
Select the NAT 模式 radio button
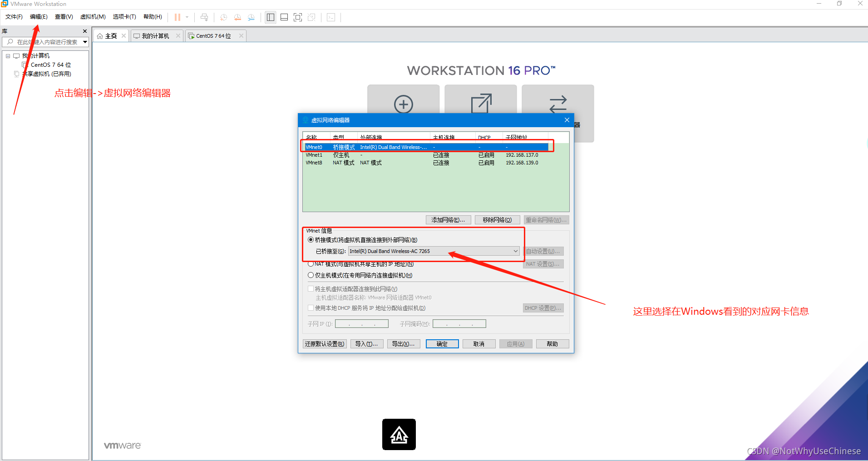click(311, 264)
